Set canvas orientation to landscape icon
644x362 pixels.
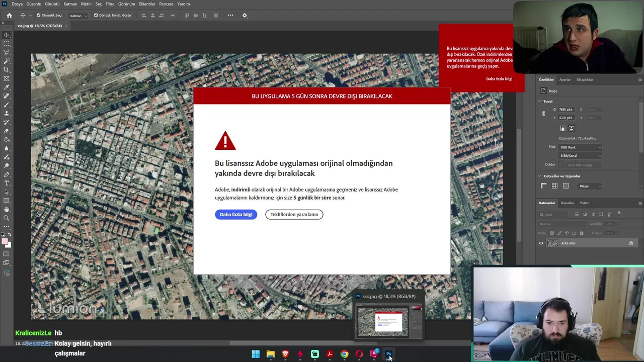coord(571,128)
